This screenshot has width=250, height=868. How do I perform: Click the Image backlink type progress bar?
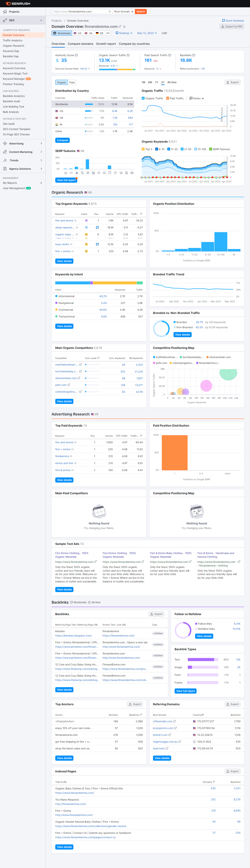point(203,667)
